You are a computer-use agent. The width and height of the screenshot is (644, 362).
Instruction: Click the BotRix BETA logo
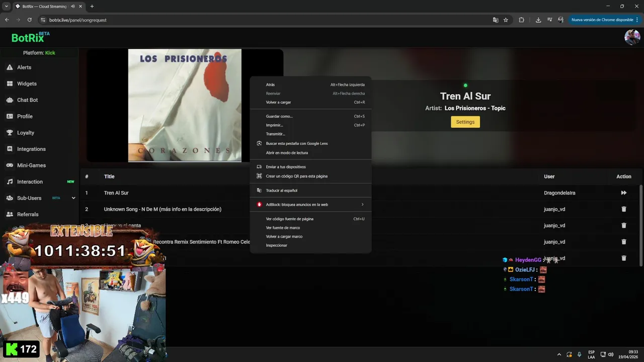30,38
